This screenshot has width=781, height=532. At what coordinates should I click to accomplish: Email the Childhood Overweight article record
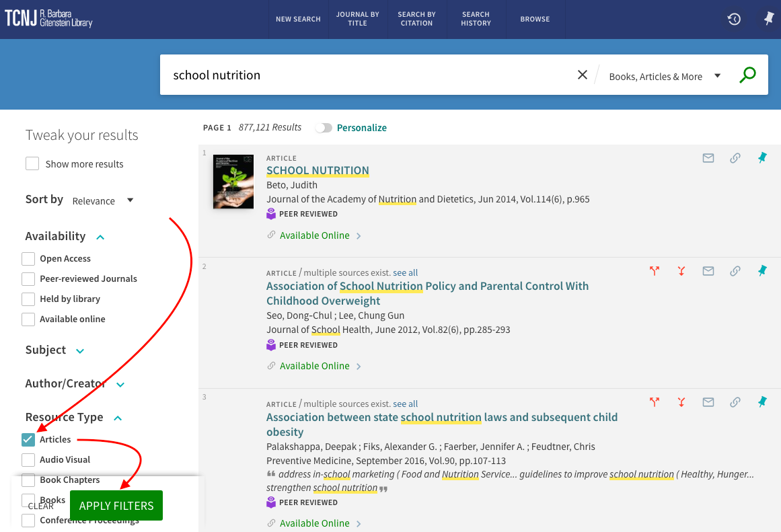(x=708, y=270)
